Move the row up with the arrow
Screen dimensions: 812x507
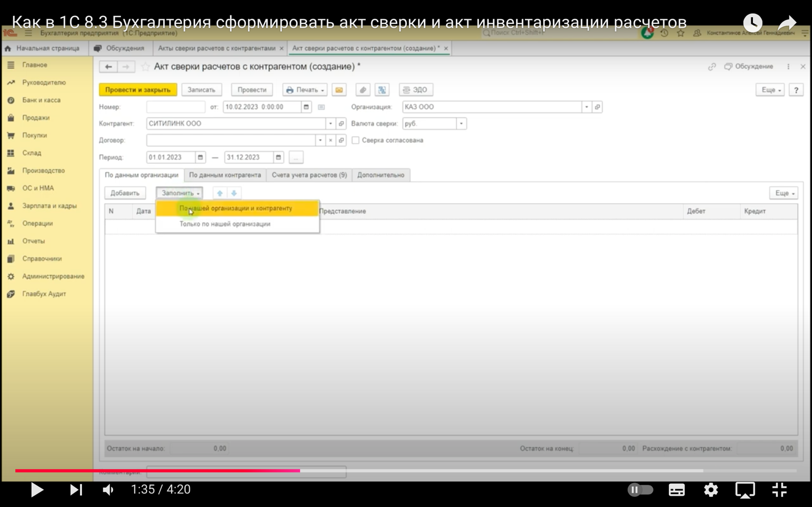pyautogui.click(x=220, y=193)
